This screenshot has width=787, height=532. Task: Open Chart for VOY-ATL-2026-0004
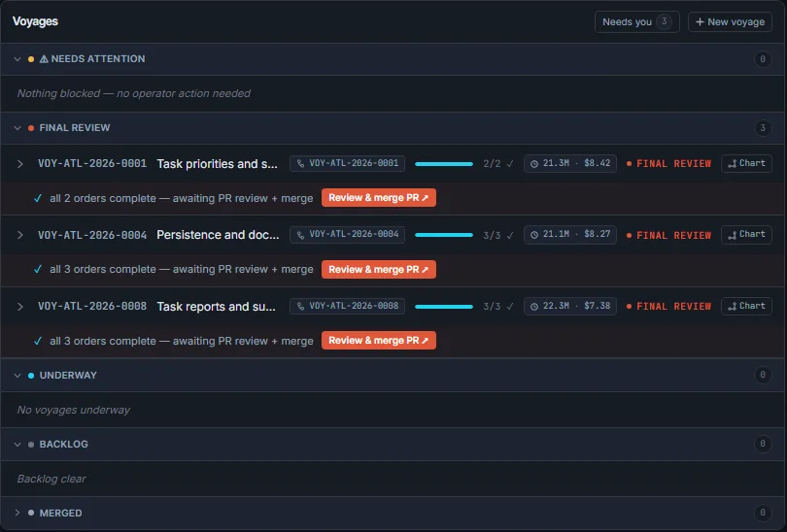tap(746, 234)
